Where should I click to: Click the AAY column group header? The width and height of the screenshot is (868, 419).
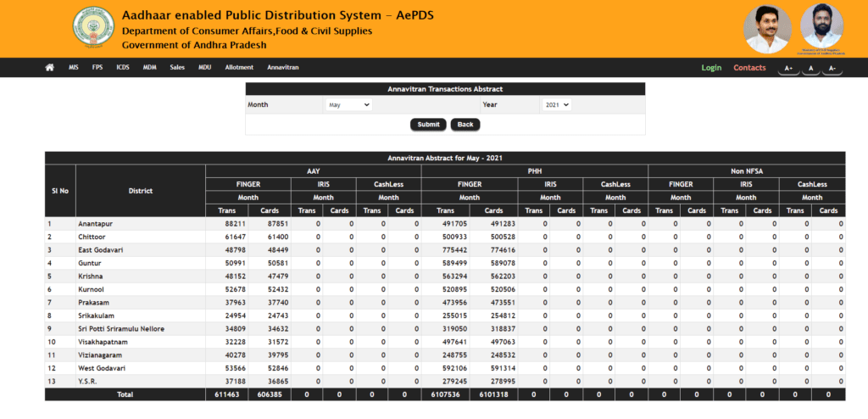(314, 171)
